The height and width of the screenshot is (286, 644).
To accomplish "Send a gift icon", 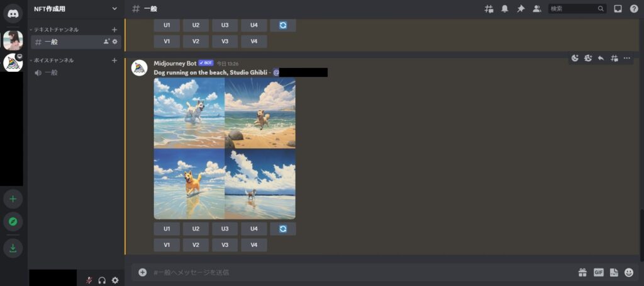I will (582, 272).
